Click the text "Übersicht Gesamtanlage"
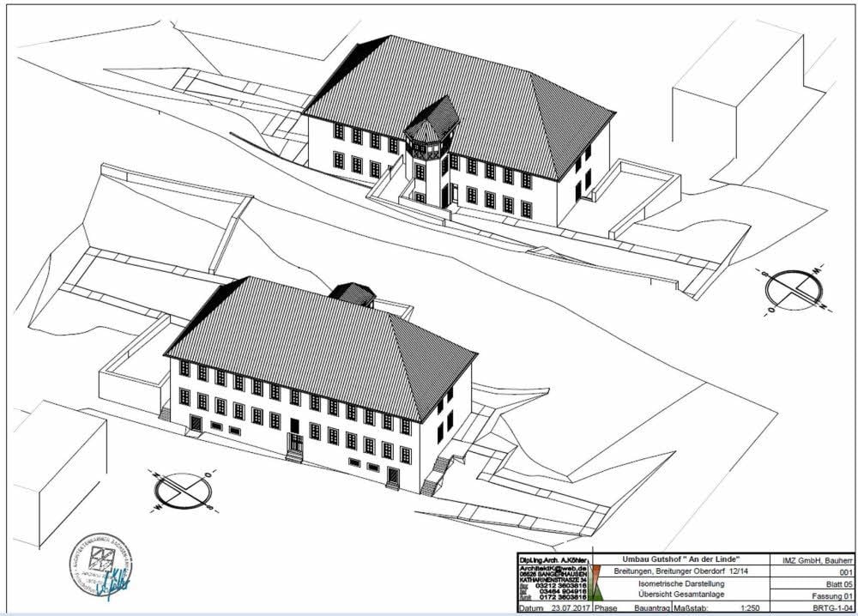This screenshot has height=616, width=858. pyautogui.click(x=680, y=594)
